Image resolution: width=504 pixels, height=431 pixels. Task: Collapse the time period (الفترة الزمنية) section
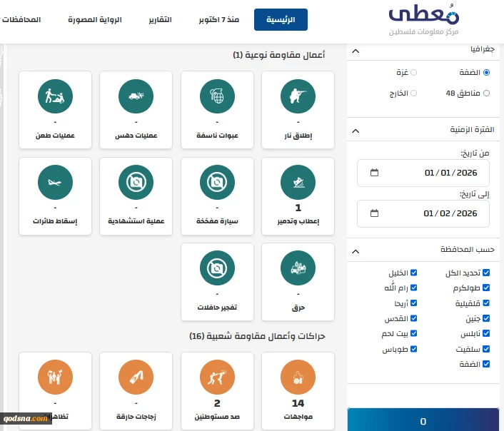click(x=356, y=130)
